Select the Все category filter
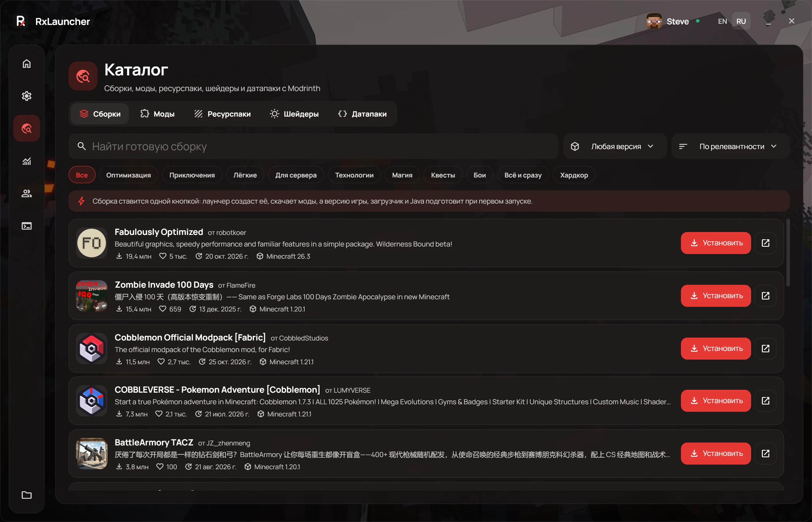812x522 pixels. (82, 175)
